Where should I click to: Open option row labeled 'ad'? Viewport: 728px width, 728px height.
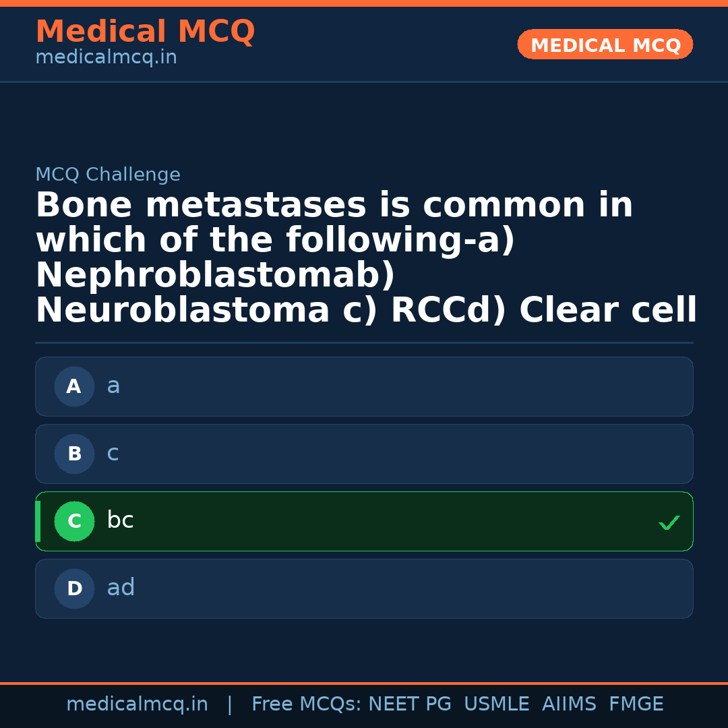coord(364,588)
